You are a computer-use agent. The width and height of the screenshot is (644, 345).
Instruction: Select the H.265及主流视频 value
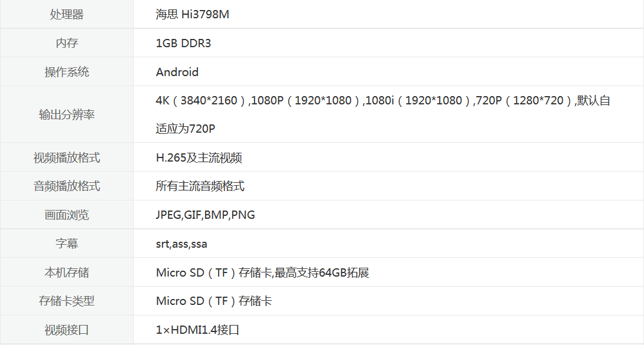click(199, 157)
